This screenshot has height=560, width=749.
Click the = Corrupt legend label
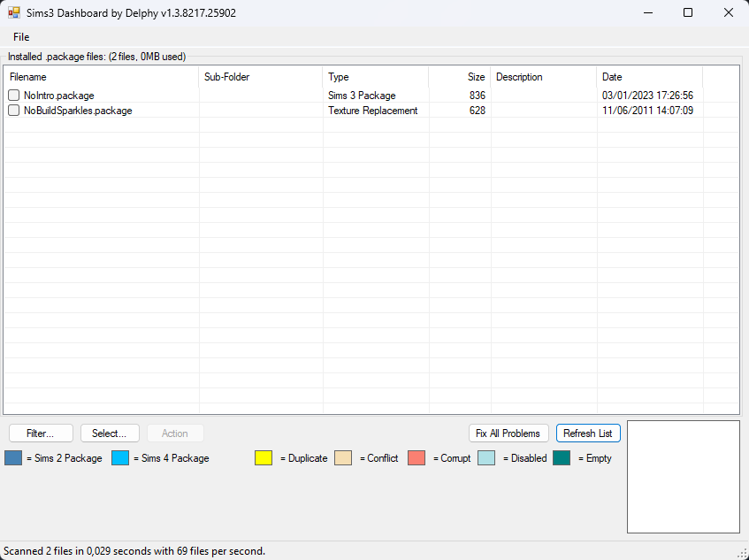(x=451, y=458)
